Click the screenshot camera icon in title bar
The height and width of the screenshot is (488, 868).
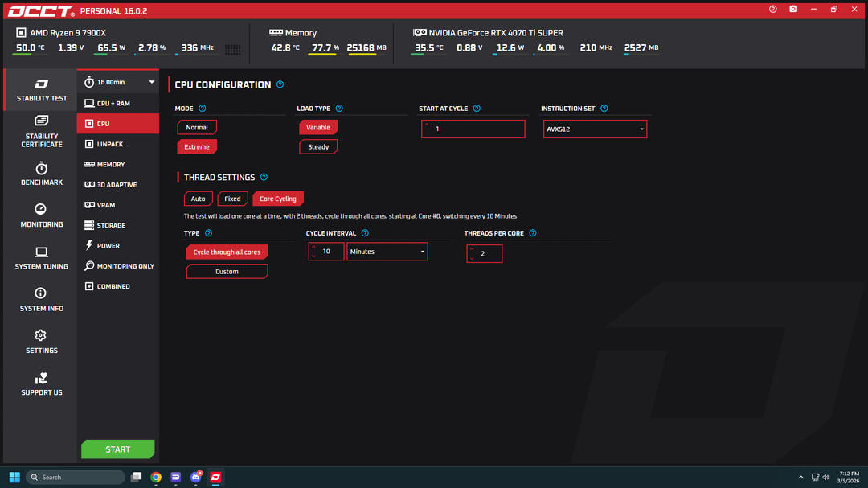[793, 10]
